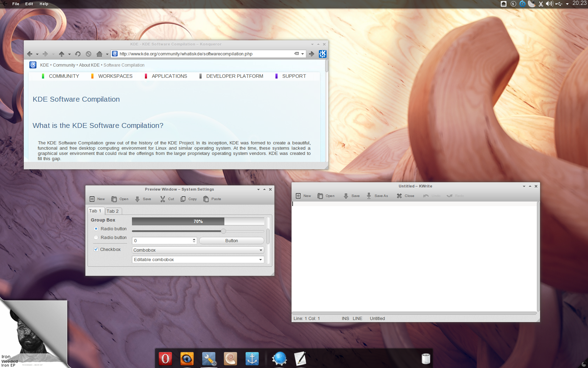Screen dimensions: 588x368
Task: Click spinbox up/down arrows
Action: pyautogui.click(x=194, y=241)
